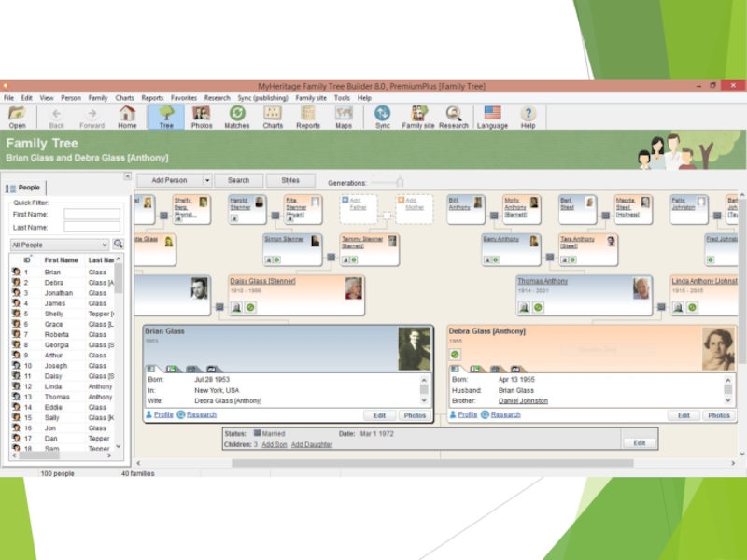Click Debra Glass portrait photo

click(x=718, y=348)
